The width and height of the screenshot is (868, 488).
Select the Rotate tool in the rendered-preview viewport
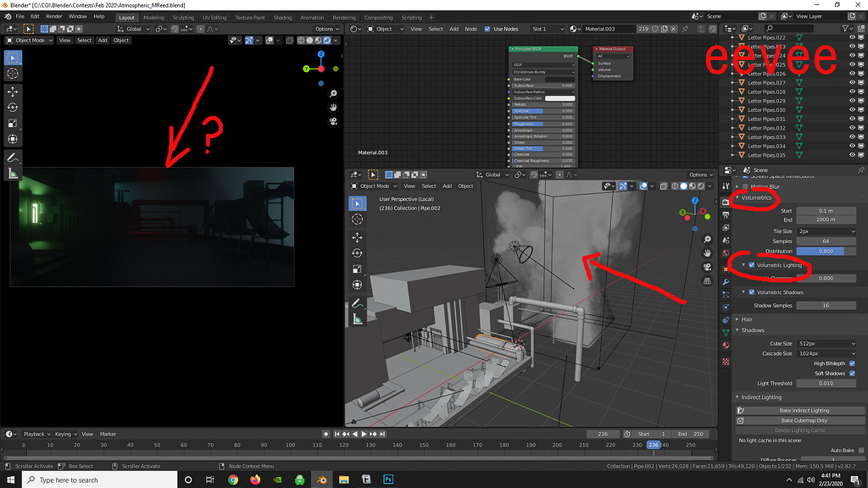13,108
